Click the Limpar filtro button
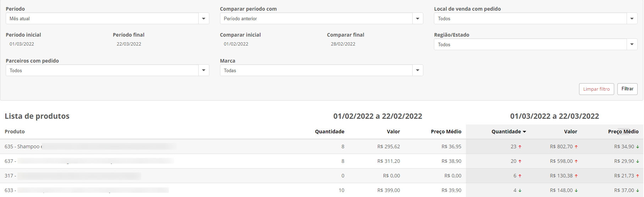 [x=596, y=89]
